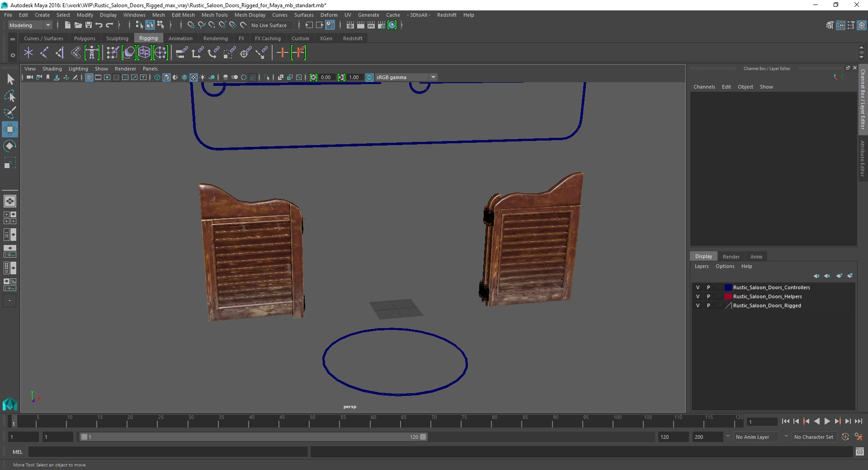This screenshot has height=470, width=868.
Task: Pick the Paint selection tool
Action: coord(10,113)
